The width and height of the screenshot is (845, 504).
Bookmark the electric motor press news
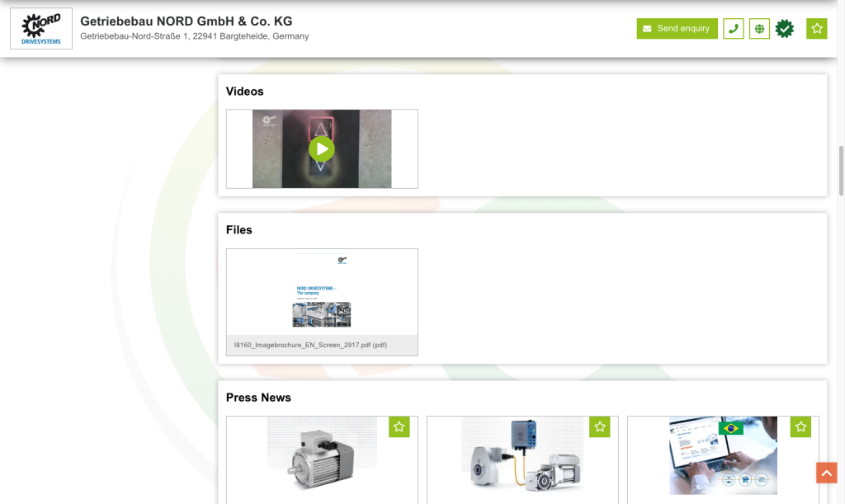pos(399,426)
